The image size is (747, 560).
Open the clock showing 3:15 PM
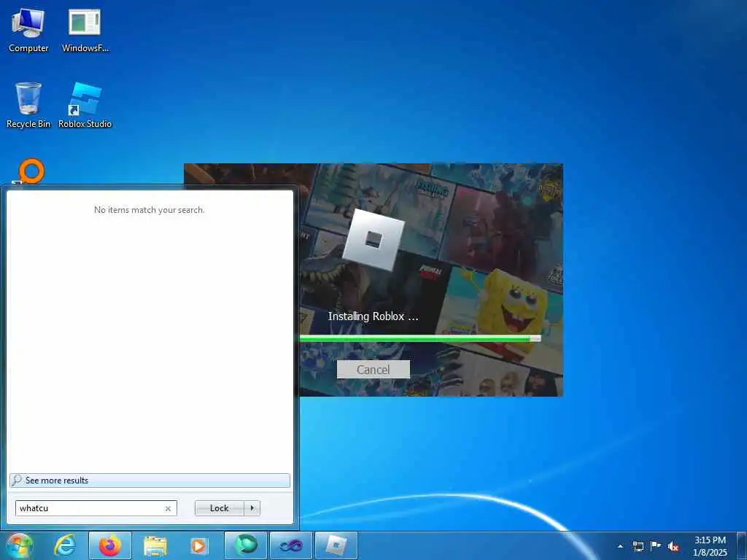710,546
